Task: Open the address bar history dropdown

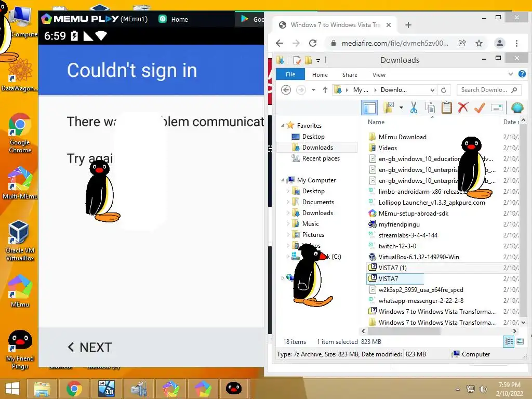Action: tap(432, 90)
